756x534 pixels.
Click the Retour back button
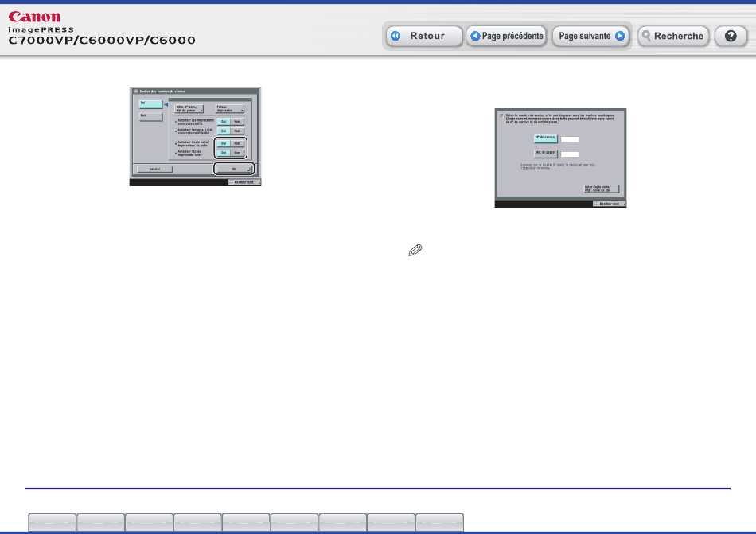pyautogui.click(x=424, y=37)
